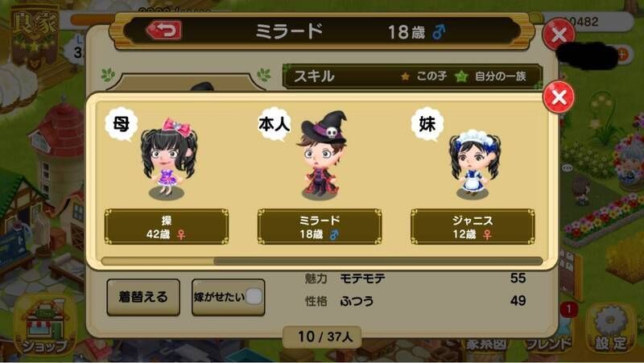644x363 pixels.
Task: Tap the red back arrow icon
Action: coord(164,31)
